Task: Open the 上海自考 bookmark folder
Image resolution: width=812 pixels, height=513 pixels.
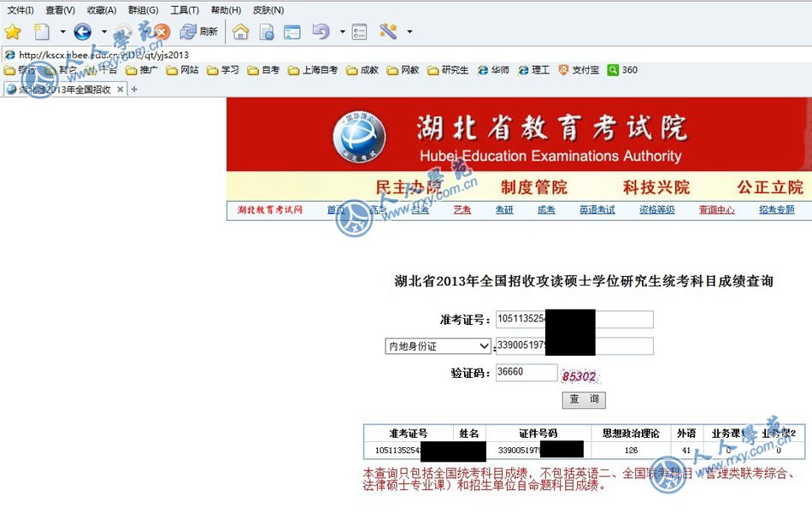Action: pyautogui.click(x=313, y=70)
